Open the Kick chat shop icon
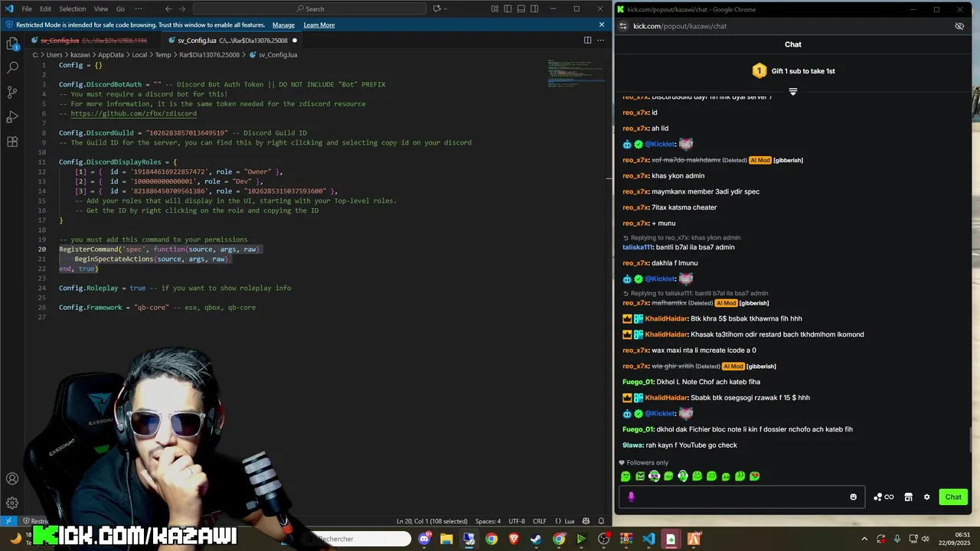The width and height of the screenshot is (980, 551). pos(908,497)
